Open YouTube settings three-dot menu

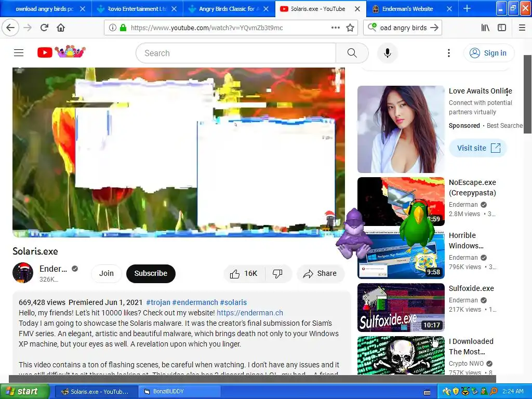(x=448, y=53)
